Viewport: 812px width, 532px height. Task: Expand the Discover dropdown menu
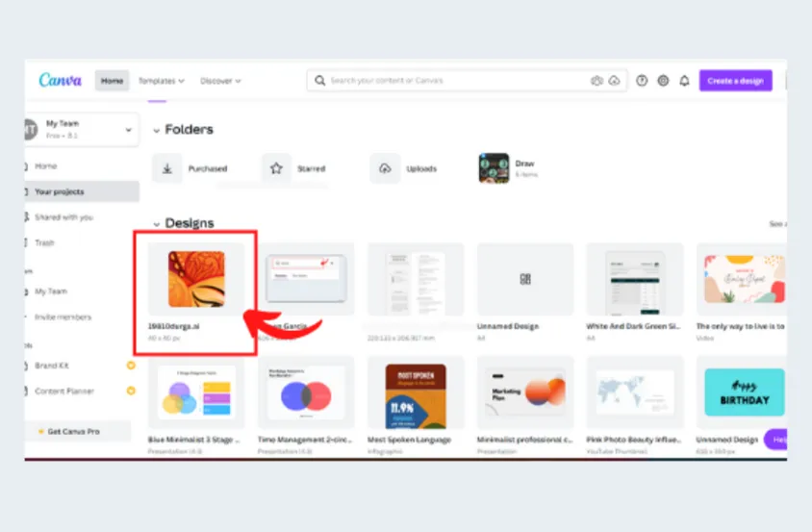pos(220,81)
